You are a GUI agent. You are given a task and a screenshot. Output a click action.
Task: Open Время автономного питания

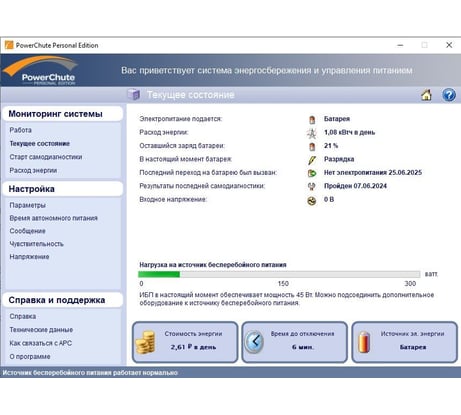click(53, 218)
